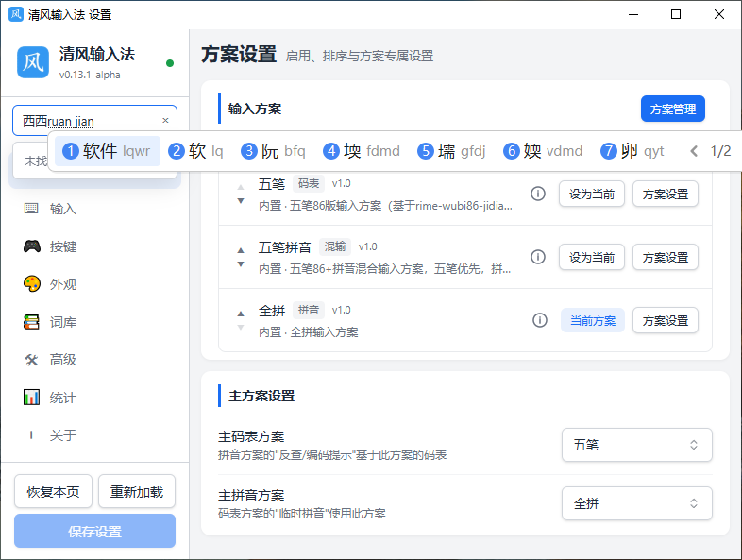Open the 输入 section in the sidebar
742x560 pixels.
tap(94, 209)
